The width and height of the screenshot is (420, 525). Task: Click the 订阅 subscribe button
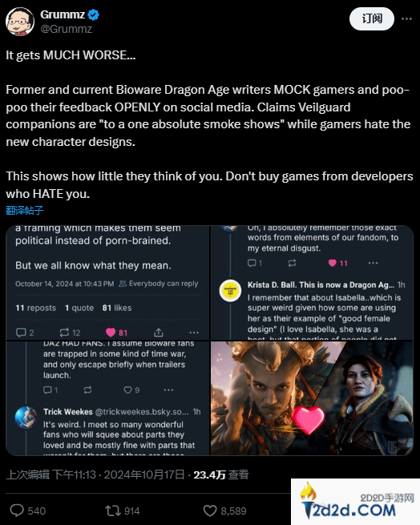[x=372, y=18]
